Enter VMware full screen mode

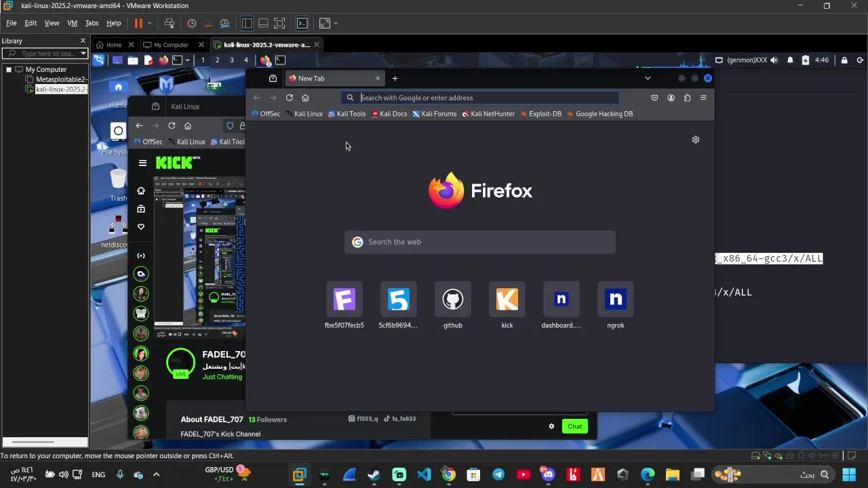(279, 23)
